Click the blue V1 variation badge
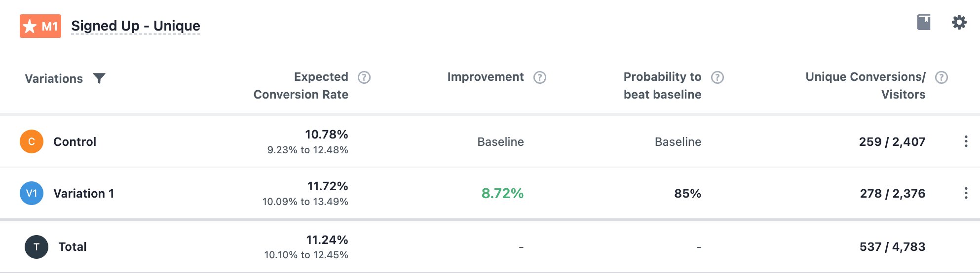 click(32, 193)
